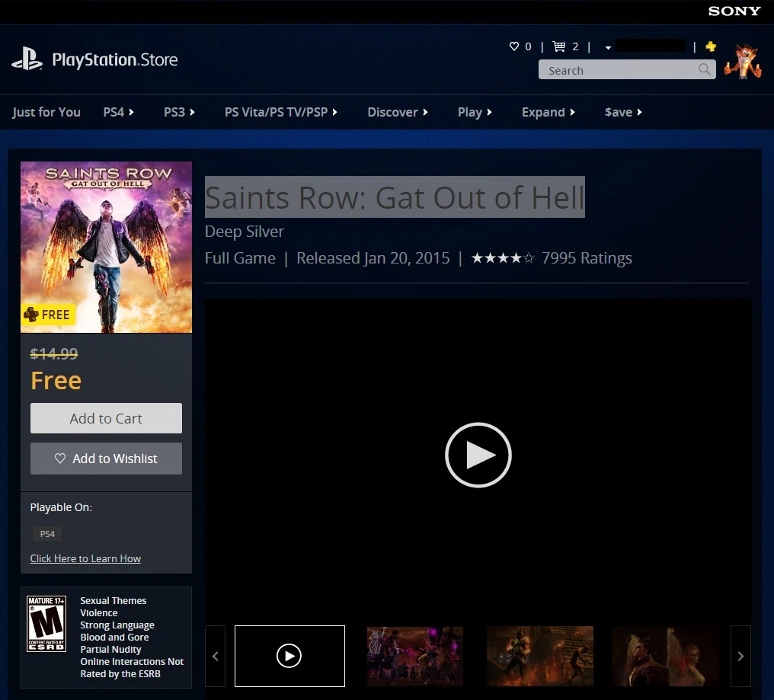
Task: Expand the Expand menu
Action: pos(548,112)
